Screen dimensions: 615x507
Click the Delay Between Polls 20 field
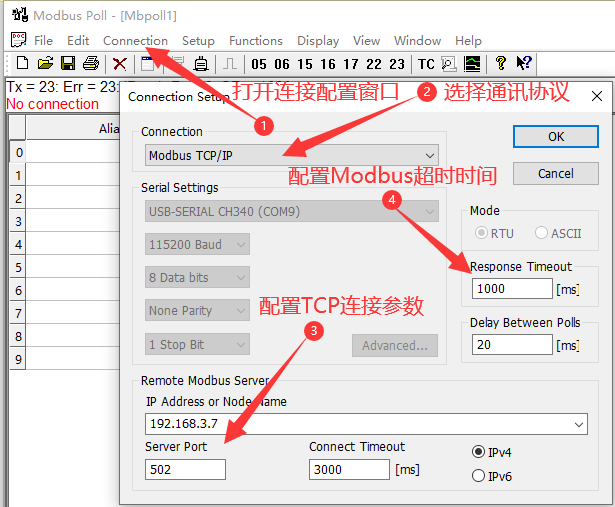coord(512,345)
